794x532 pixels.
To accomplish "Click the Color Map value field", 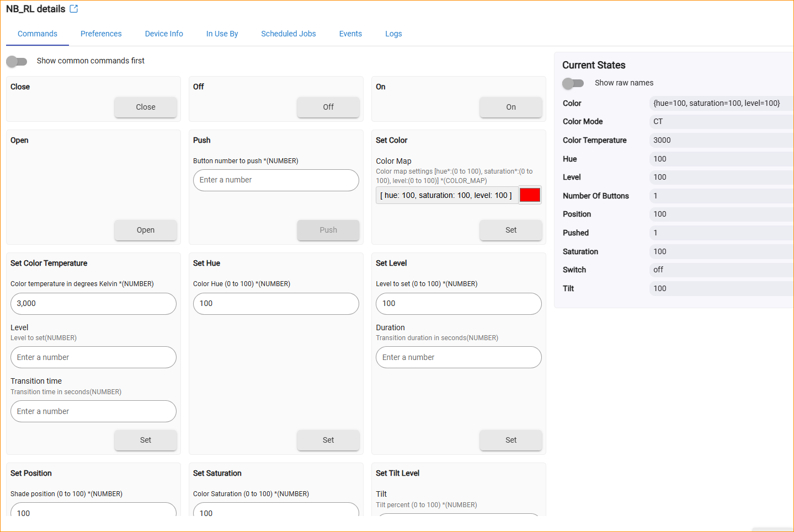I will click(446, 195).
